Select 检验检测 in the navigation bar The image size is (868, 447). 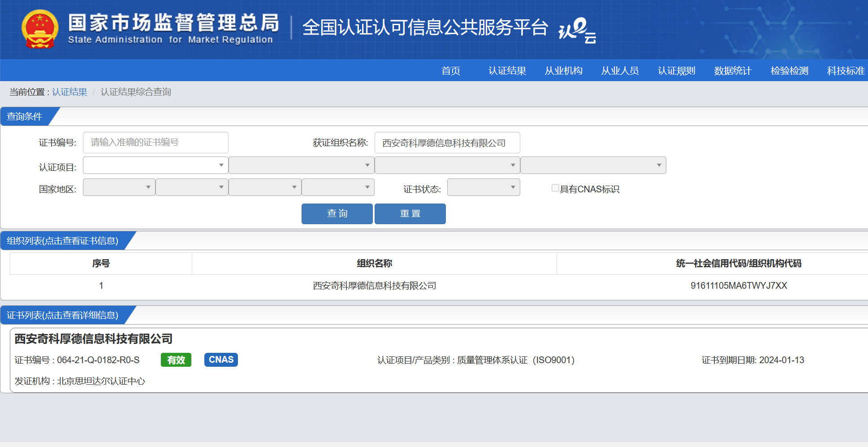790,71
